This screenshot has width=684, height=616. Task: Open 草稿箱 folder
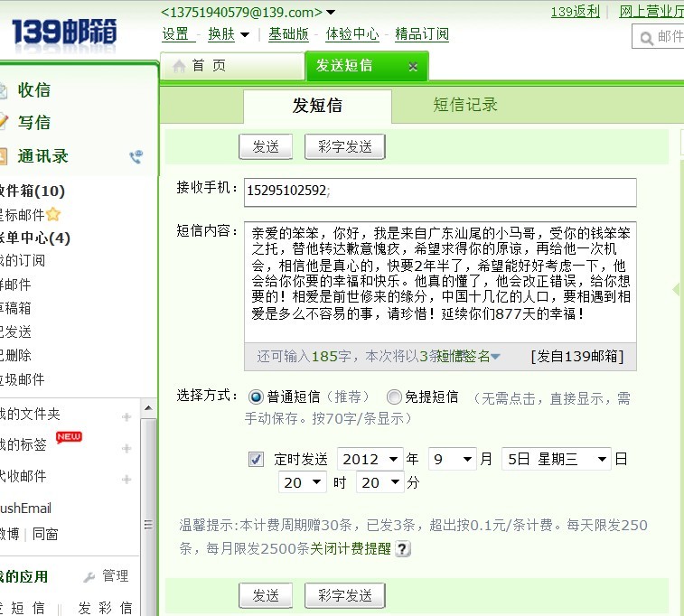[15, 308]
